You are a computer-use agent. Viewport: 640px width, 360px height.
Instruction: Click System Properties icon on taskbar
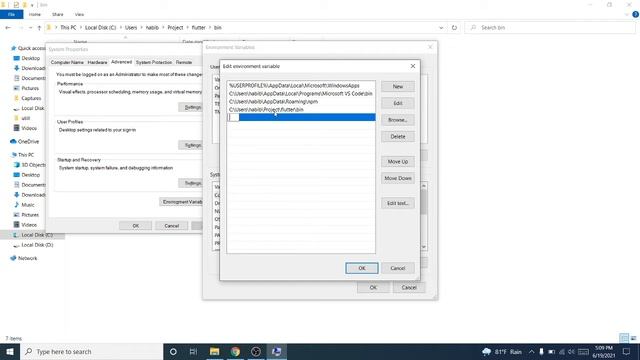click(277, 351)
